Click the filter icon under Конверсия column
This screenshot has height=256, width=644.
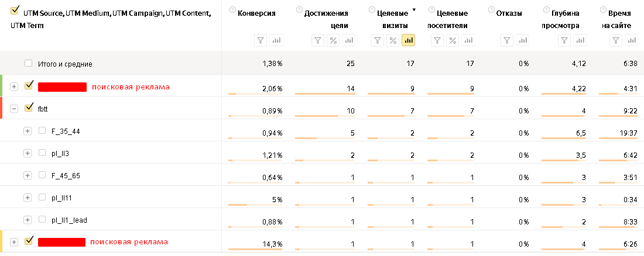tap(261, 40)
